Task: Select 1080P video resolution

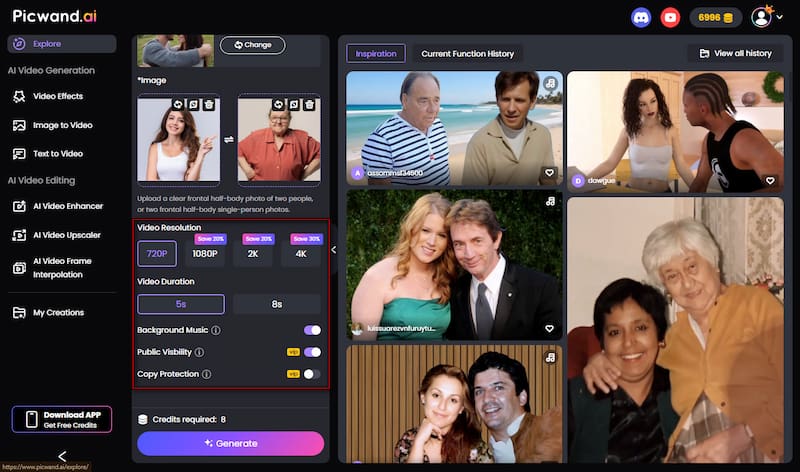Action: tap(205, 254)
